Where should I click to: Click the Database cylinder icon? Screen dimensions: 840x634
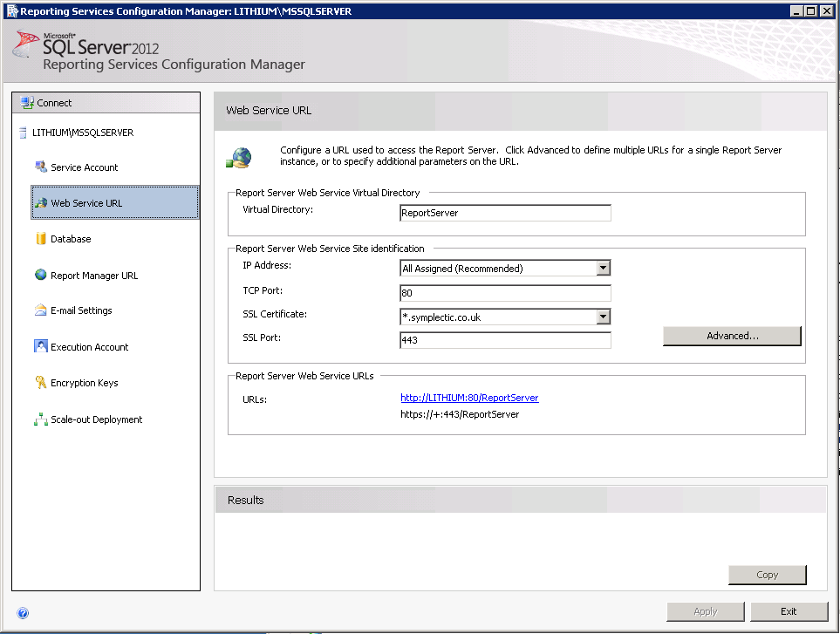pyautogui.click(x=40, y=239)
